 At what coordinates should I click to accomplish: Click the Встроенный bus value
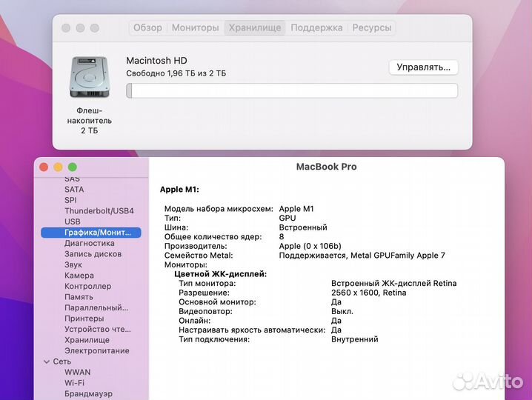(303, 227)
